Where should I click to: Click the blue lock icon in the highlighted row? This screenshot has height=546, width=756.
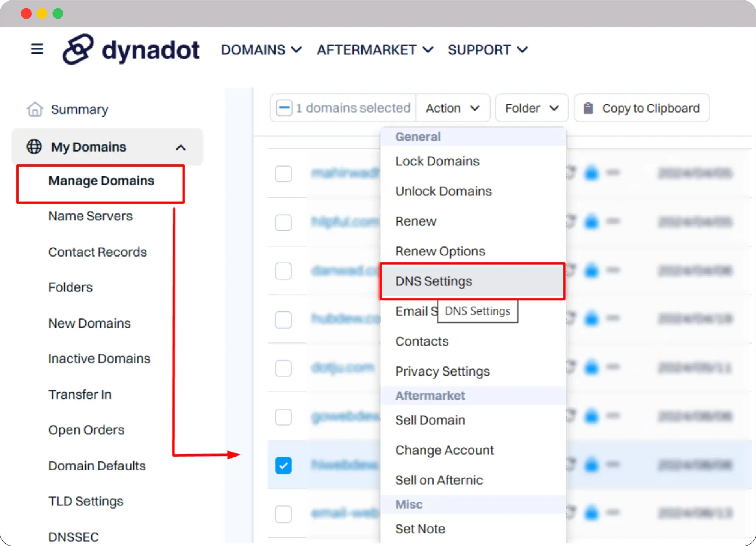point(592,465)
